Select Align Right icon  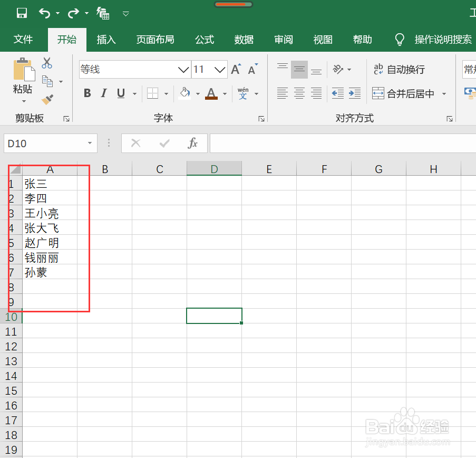coord(316,93)
